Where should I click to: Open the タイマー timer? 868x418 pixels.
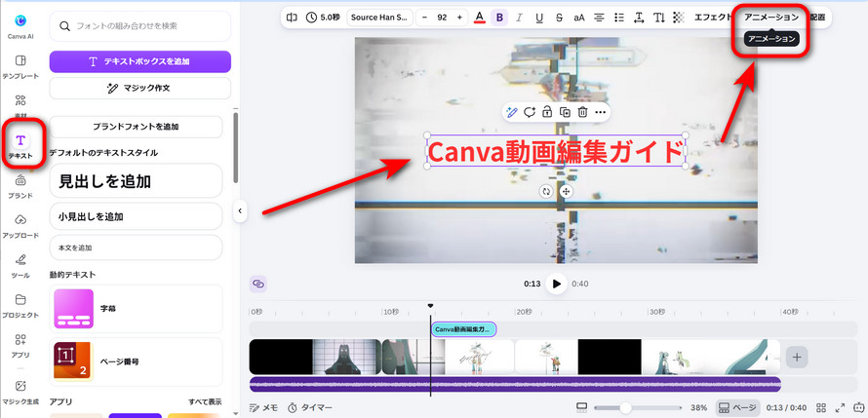pos(310,407)
